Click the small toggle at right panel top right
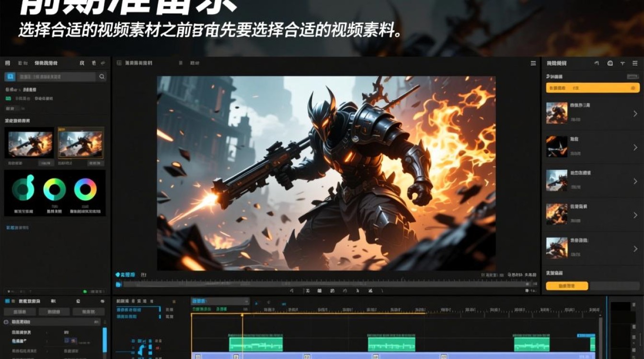Image resolution: width=644 pixels, height=359 pixels. coord(633,77)
